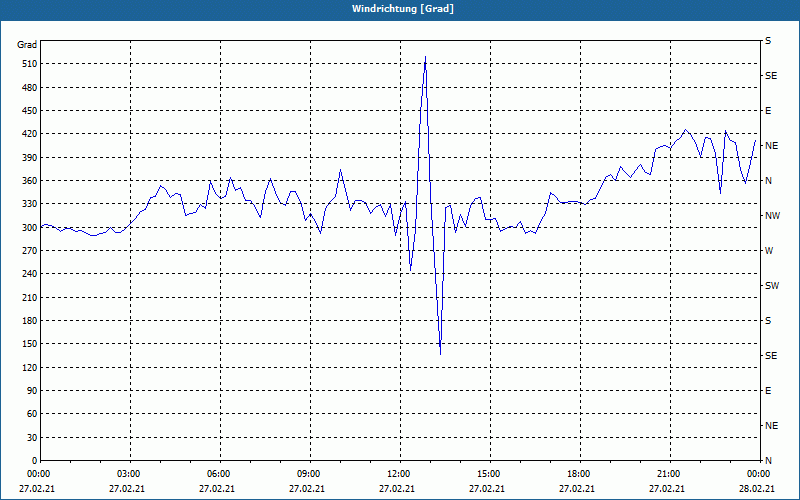Click the wind-direction line's lowest trough point
Viewport: 800px width, 500px height.
tap(440, 354)
